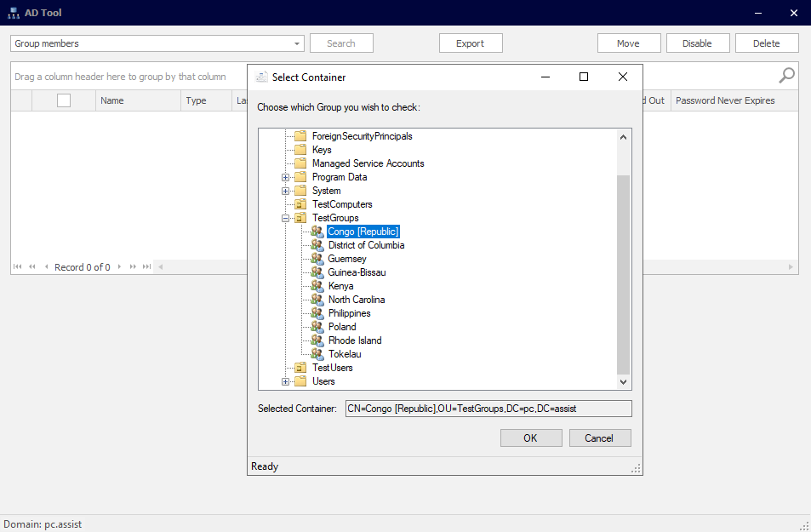Click the group icon beside Kenya
The image size is (811, 532).
(x=317, y=286)
